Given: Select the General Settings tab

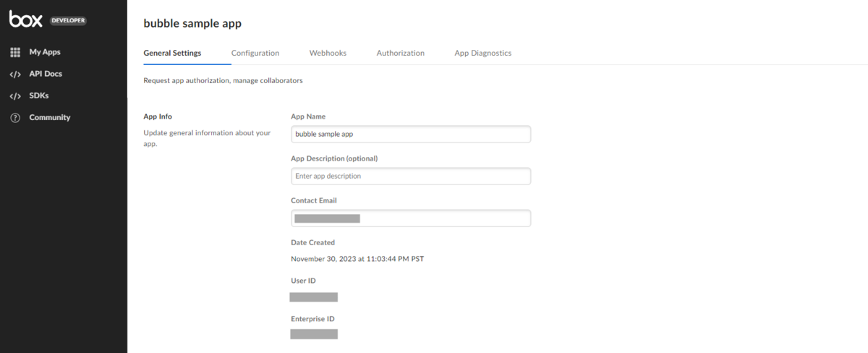Looking at the screenshot, I should [x=172, y=53].
